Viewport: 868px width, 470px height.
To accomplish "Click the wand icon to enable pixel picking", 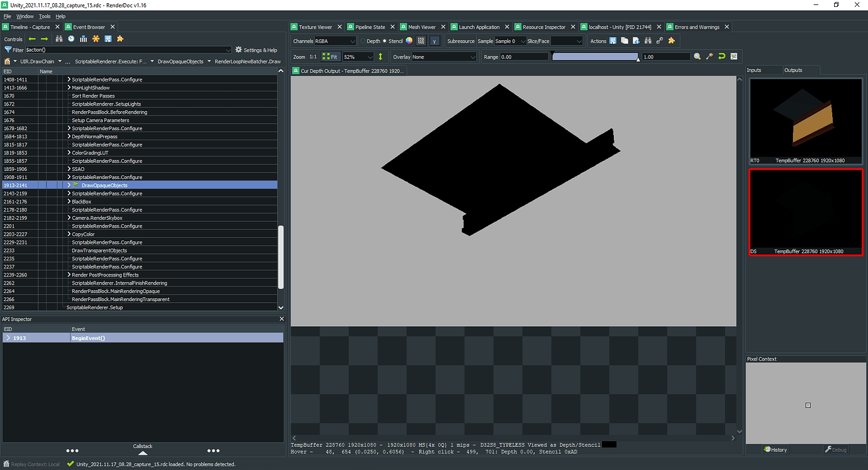I will click(709, 56).
